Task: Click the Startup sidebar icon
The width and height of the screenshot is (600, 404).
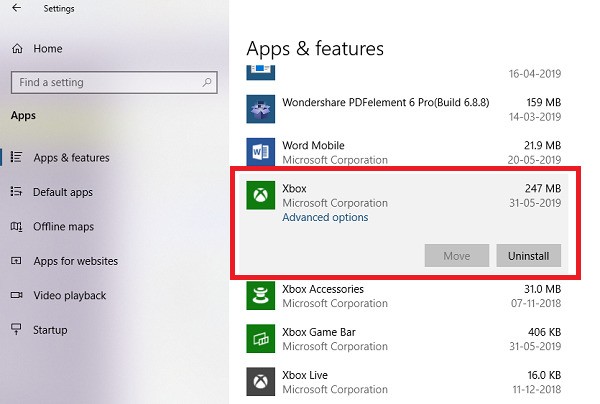Action: (x=16, y=329)
